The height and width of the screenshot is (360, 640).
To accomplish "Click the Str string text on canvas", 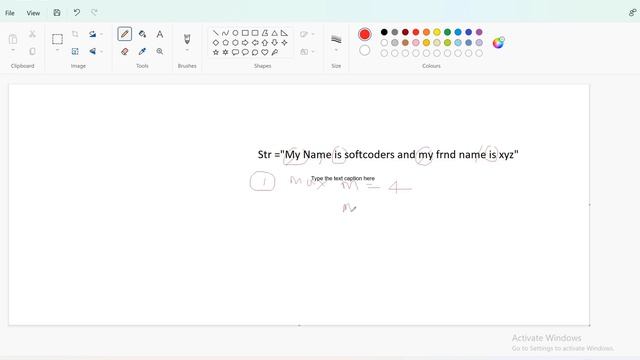I will pyautogui.click(x=388, y=155).
